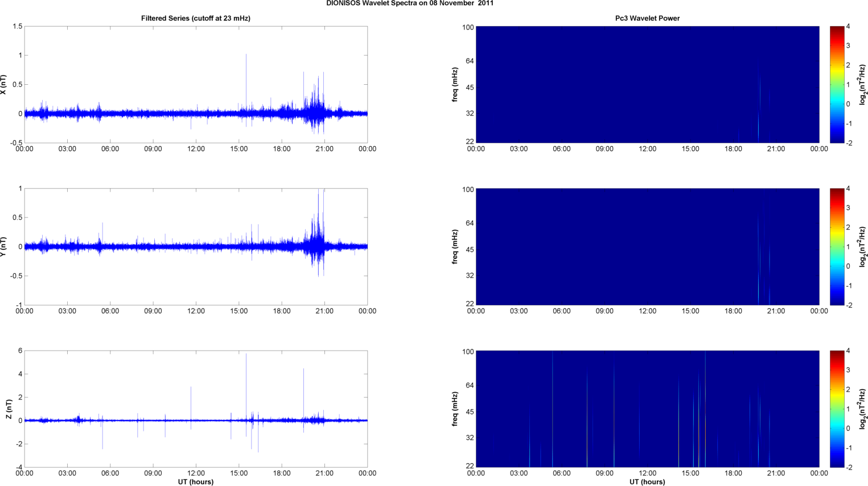Click the '1.5' tick on X plot
This screenshot has width=868, height=486.
point(17,26)
